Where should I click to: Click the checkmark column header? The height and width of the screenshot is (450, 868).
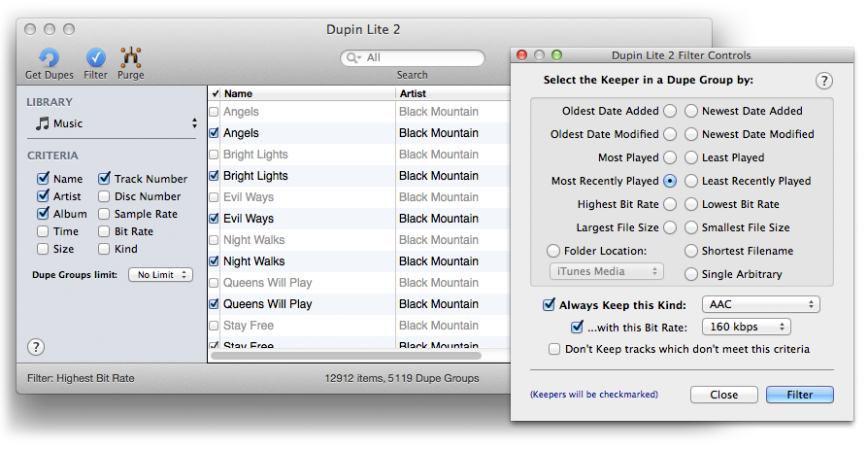pyautogui.click(x=215, y=93)
